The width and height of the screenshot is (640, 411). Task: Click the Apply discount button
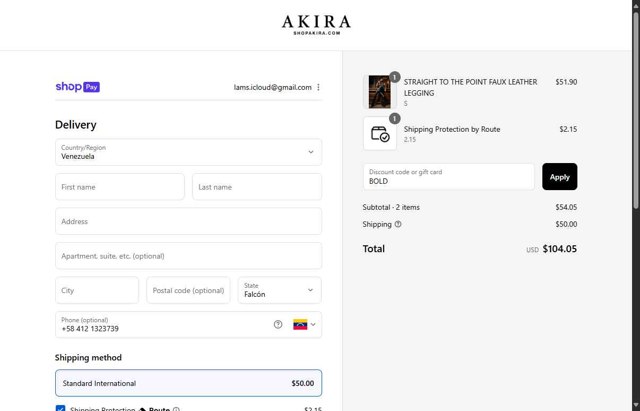click(560, 177)
